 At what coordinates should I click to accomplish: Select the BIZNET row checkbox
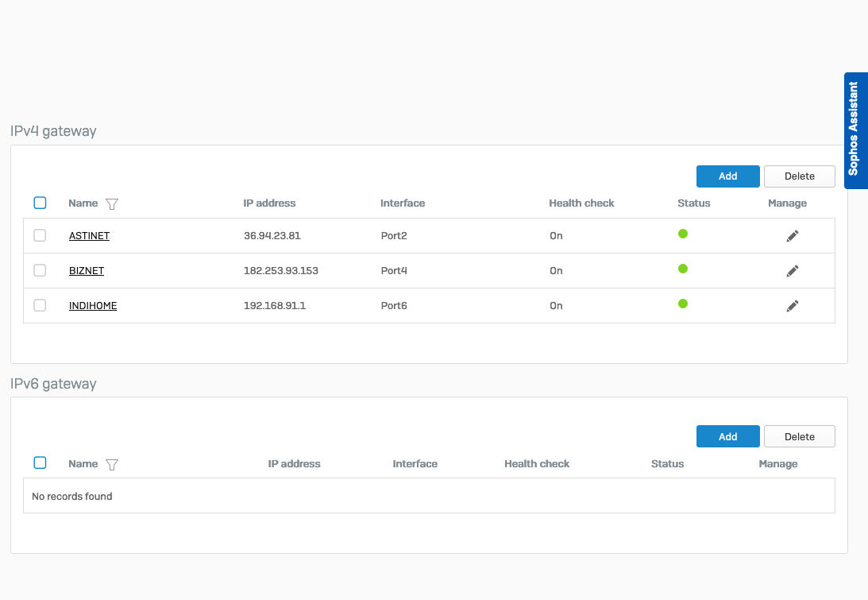point(40,270)
